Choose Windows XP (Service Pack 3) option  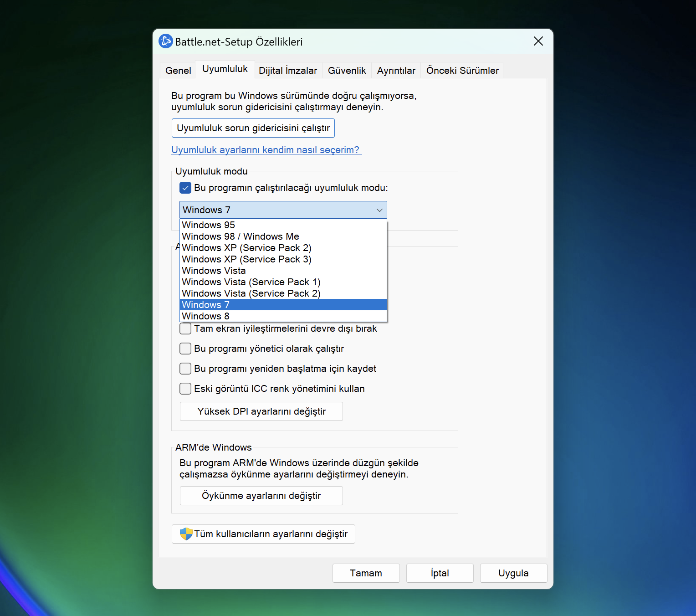pyautogui.click(x=283, y=259)
